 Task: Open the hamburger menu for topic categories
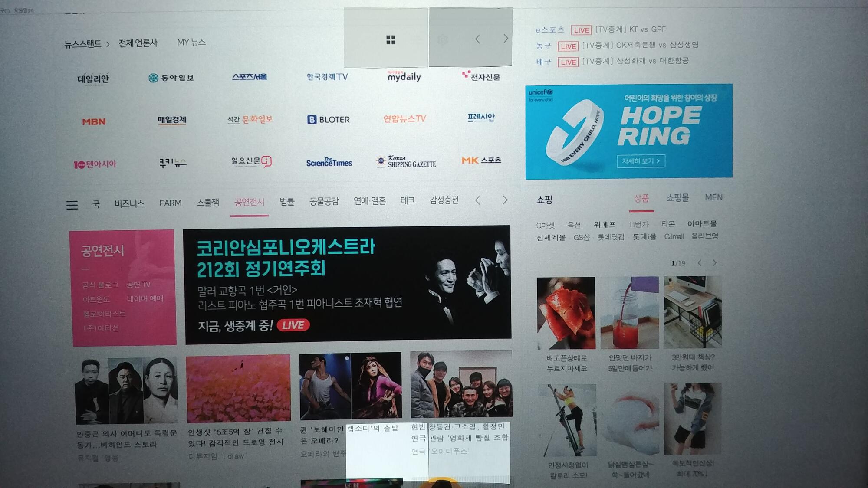[72, 205]
